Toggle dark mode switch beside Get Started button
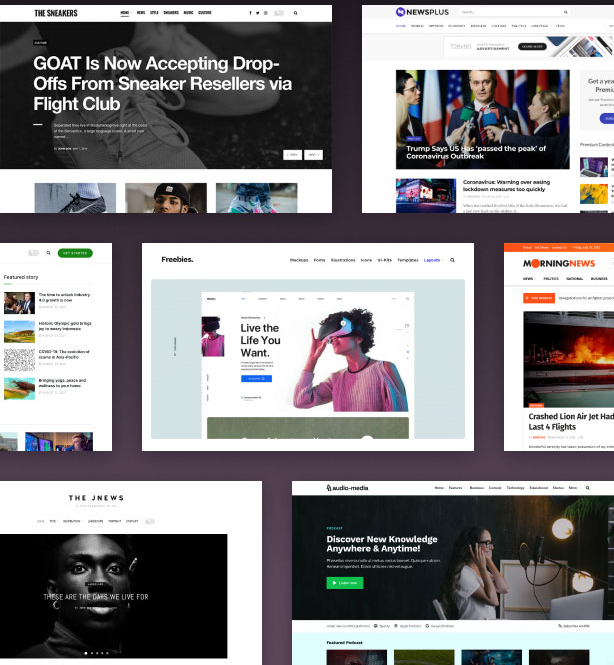 pos(33,253)
